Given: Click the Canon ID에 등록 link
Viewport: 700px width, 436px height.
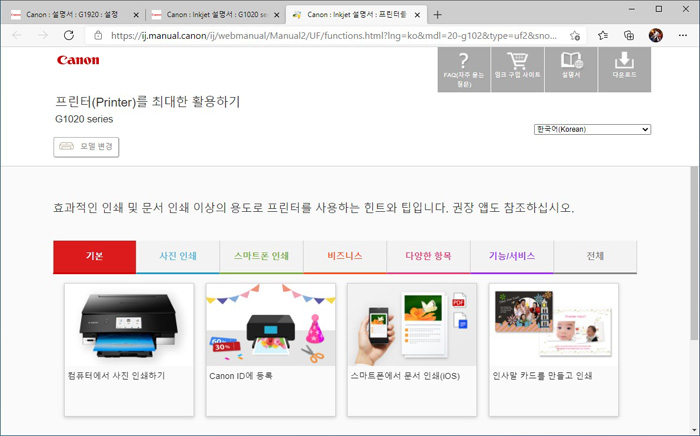Looking at the screenshot, I should point(241,376).
